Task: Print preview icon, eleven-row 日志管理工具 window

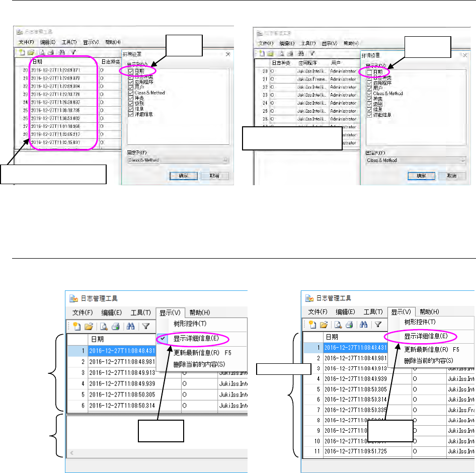Action: coord(338,325)
